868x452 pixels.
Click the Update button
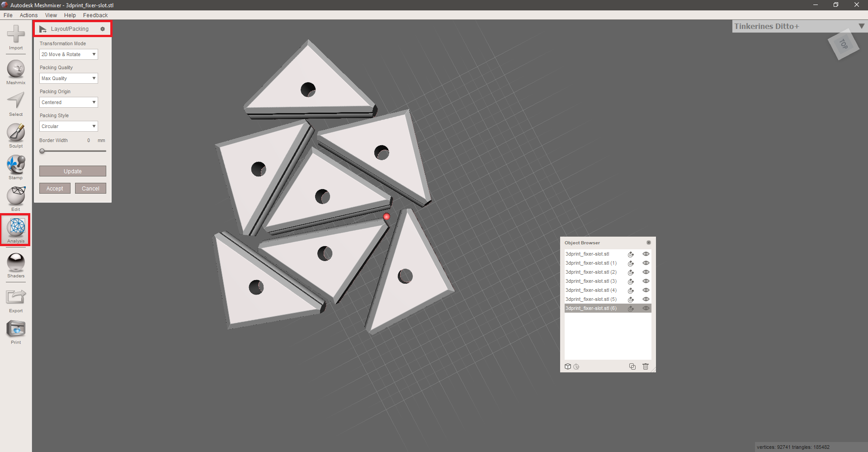pos(73,171)
